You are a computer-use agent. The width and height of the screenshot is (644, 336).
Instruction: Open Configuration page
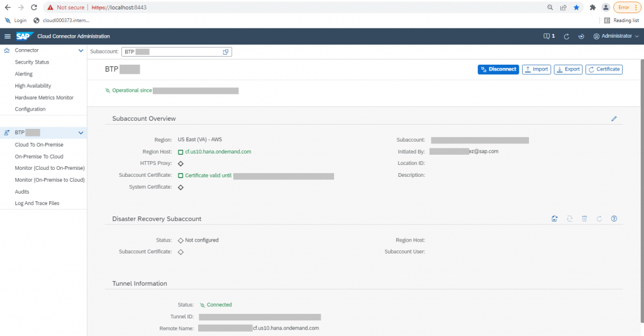30,109
